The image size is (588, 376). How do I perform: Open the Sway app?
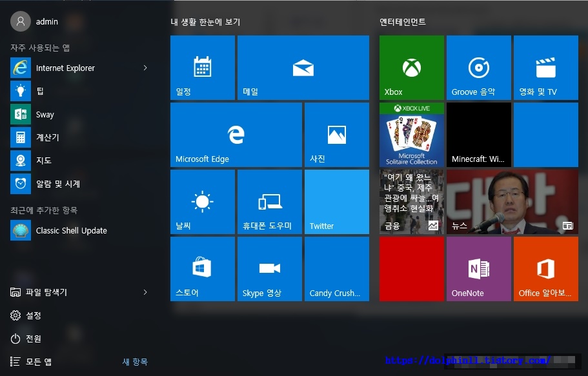point(79,114)
